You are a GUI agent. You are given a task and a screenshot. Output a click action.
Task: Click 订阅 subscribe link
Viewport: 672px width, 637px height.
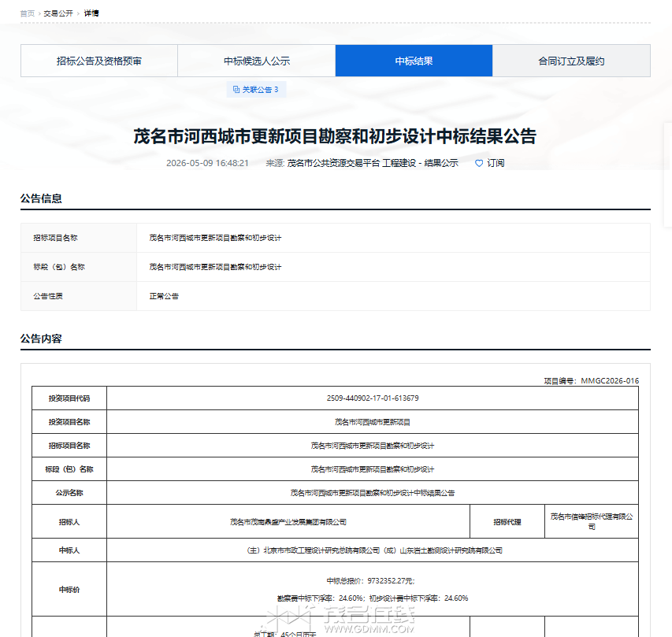pos(496,163)
